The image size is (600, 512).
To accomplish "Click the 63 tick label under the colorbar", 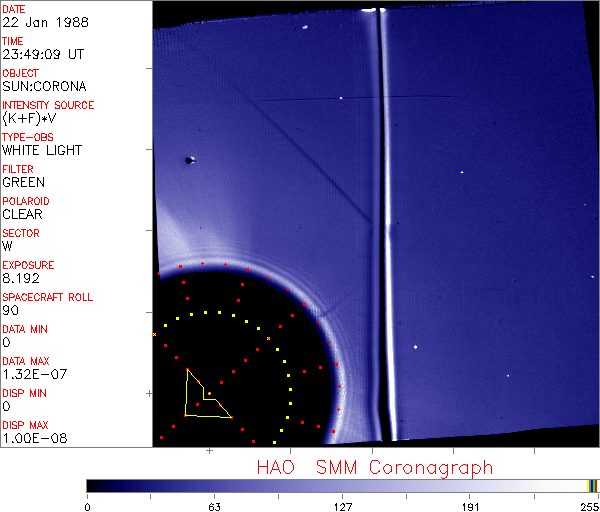I will coord(214,506).
